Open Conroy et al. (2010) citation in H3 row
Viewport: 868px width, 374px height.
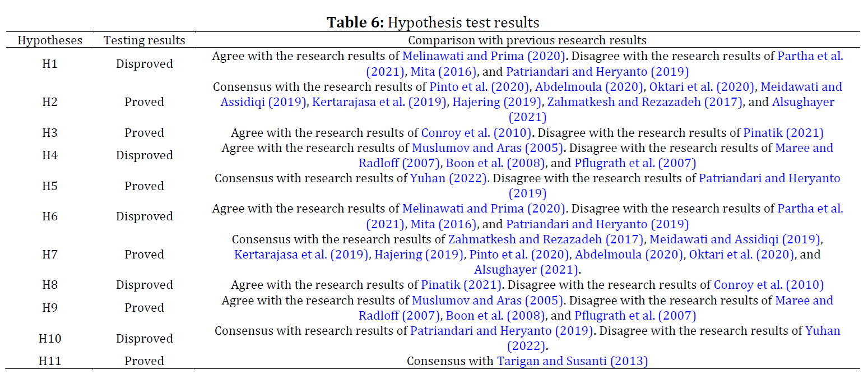[x=476, y=133]
